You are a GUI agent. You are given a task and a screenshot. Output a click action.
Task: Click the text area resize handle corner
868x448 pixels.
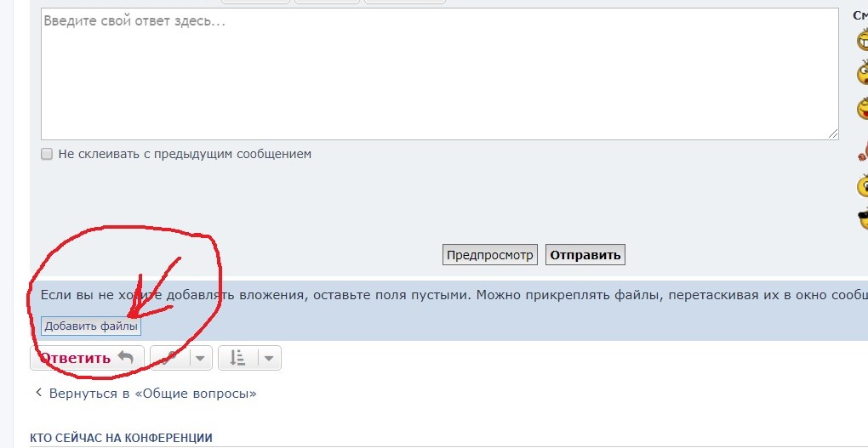coord(833,133)
